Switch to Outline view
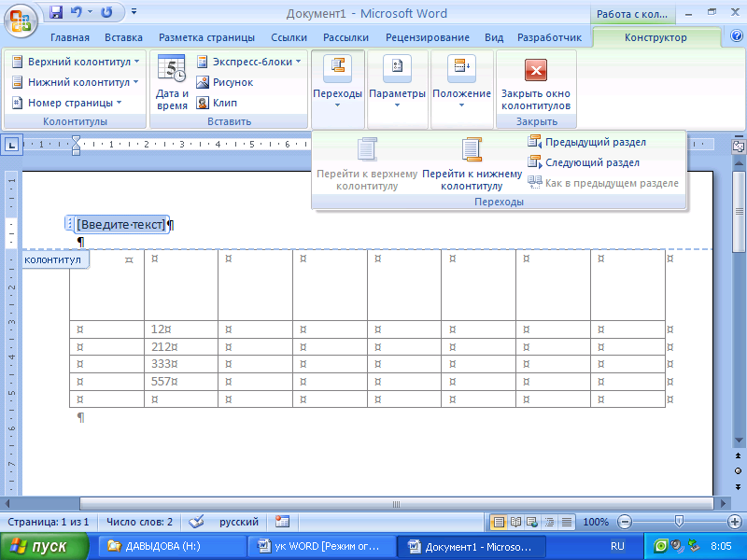 [x=549, y=523]
